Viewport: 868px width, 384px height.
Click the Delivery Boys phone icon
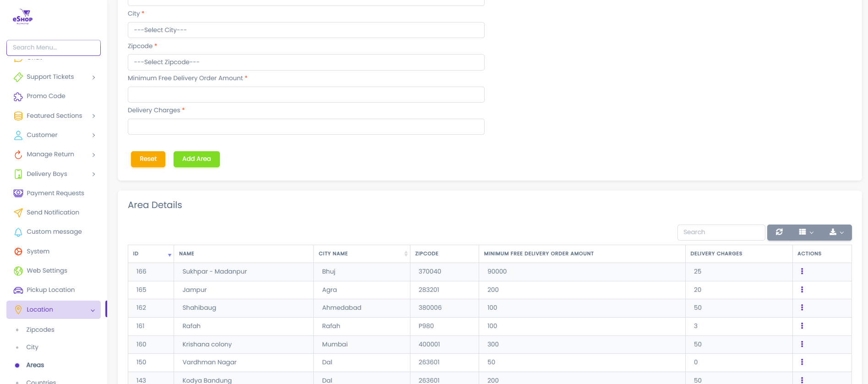[18, 174]
